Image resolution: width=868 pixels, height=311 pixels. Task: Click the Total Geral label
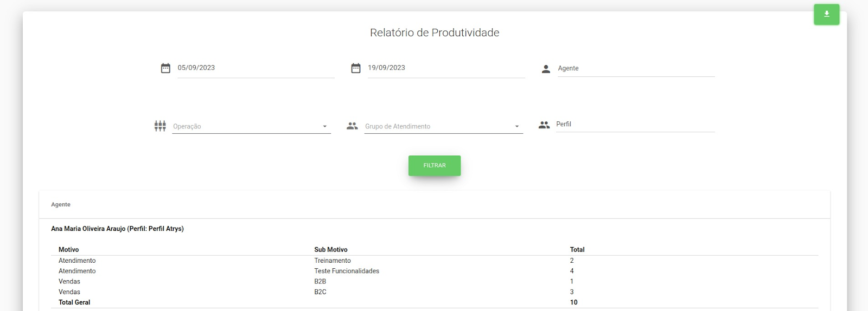(74, 302)
